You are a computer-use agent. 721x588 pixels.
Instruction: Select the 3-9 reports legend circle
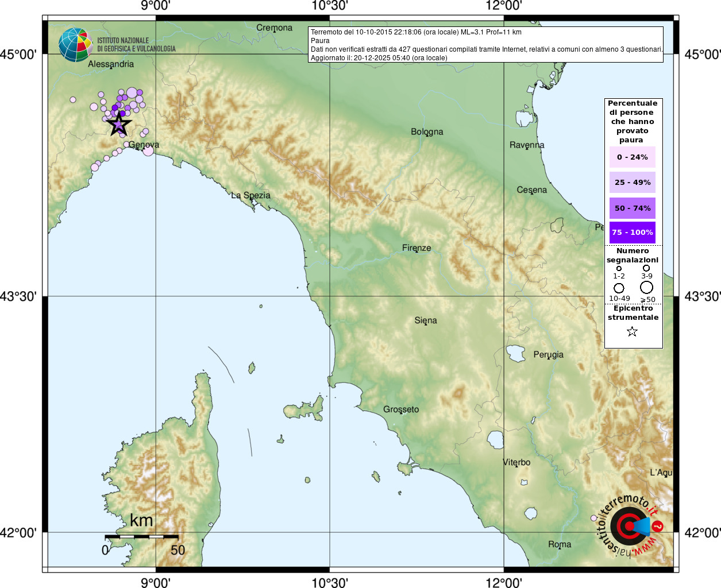pyautogui.click(x=646, y=268)
